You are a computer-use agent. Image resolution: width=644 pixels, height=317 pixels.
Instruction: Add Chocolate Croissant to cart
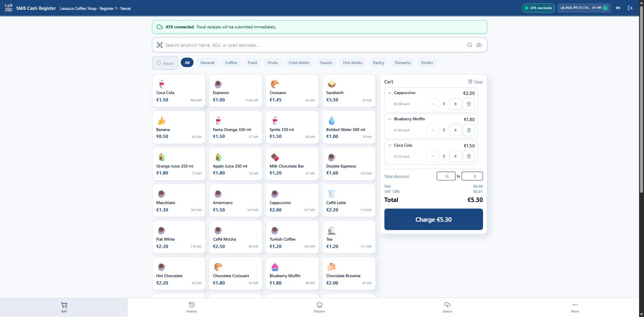point(235,273)
